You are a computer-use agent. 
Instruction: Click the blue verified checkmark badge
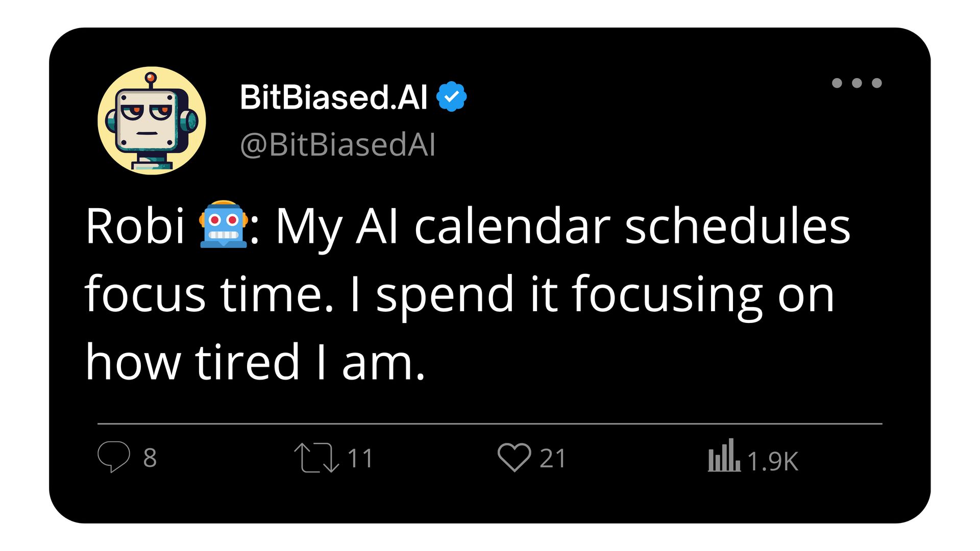[x=451, y=96]
